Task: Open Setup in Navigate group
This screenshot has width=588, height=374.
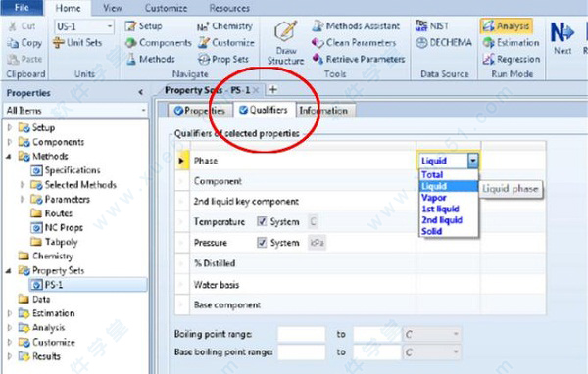Action: [x=143, y=26]
